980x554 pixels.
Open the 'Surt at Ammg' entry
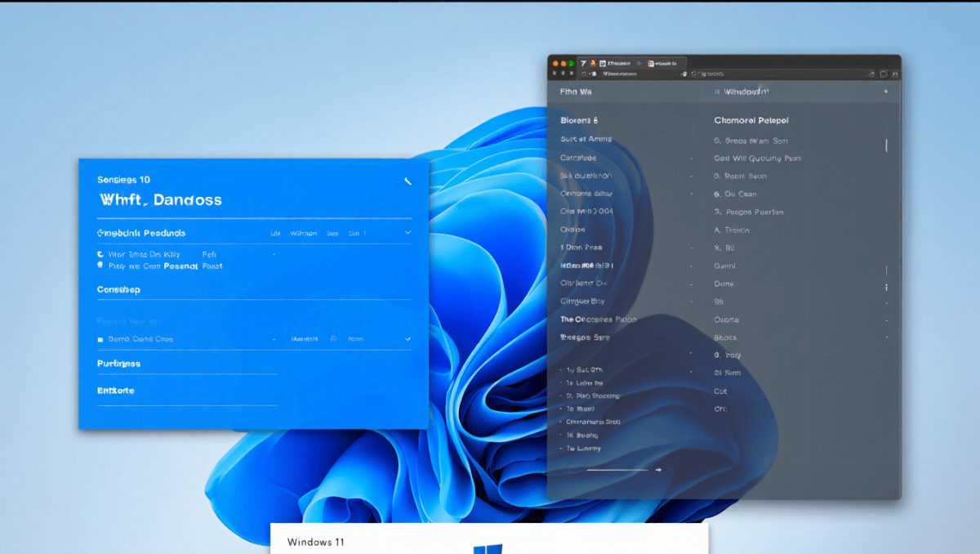[x=586, y=139]
